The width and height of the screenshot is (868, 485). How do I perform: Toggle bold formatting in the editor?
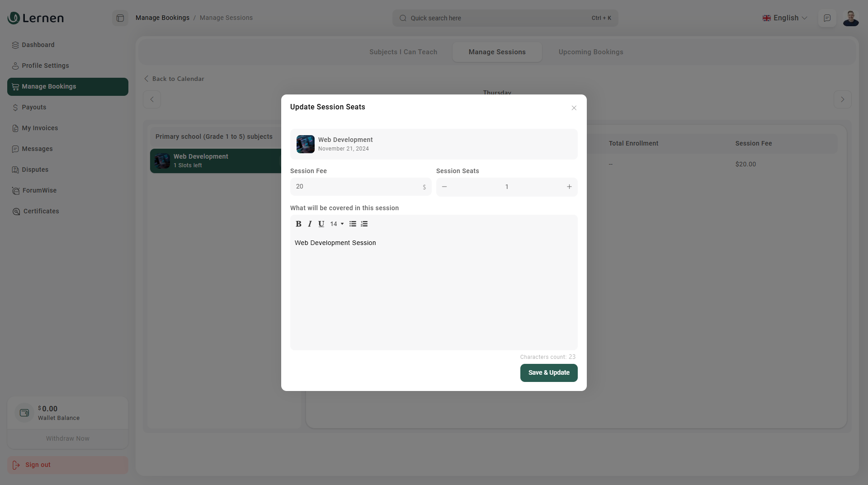pyautogui.click(x=298, y=224)
